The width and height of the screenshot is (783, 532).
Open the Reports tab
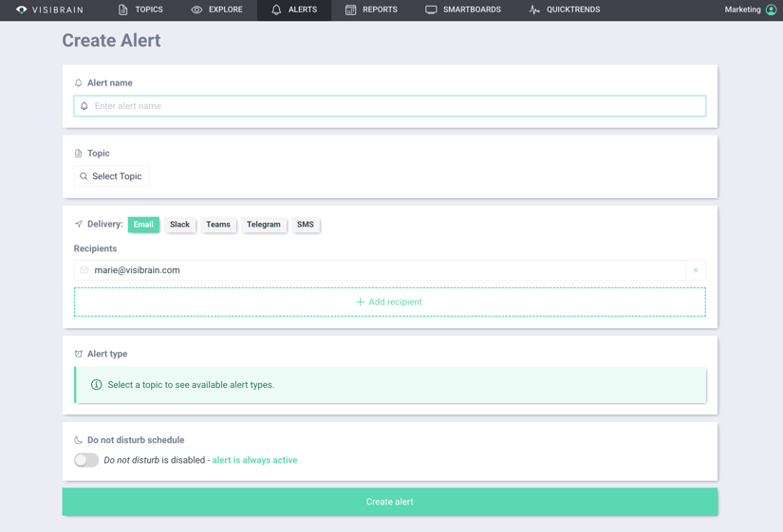[x=371, y=9]
